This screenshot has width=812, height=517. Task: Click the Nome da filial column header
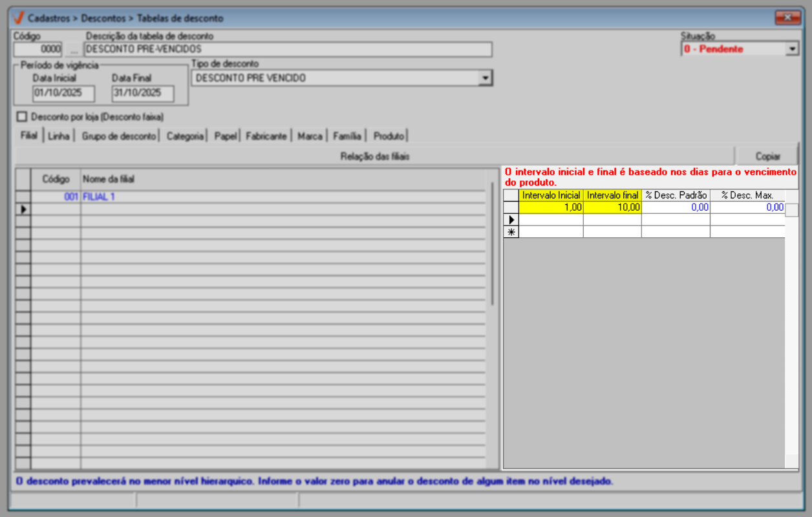283,179
